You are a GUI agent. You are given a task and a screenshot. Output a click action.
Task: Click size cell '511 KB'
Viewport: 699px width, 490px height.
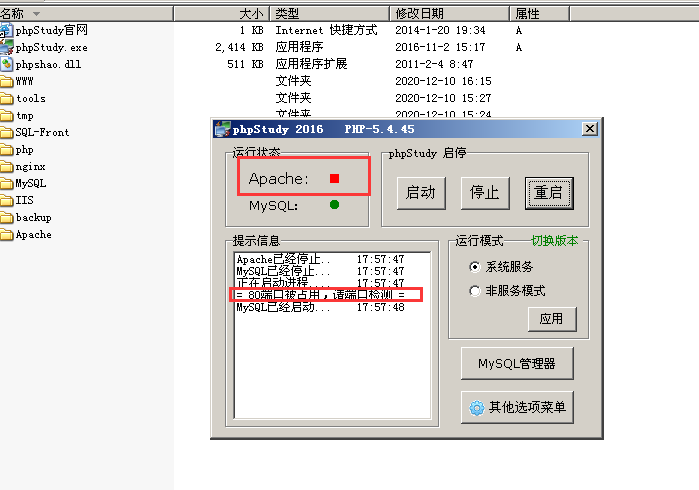[x=245, y=64]
